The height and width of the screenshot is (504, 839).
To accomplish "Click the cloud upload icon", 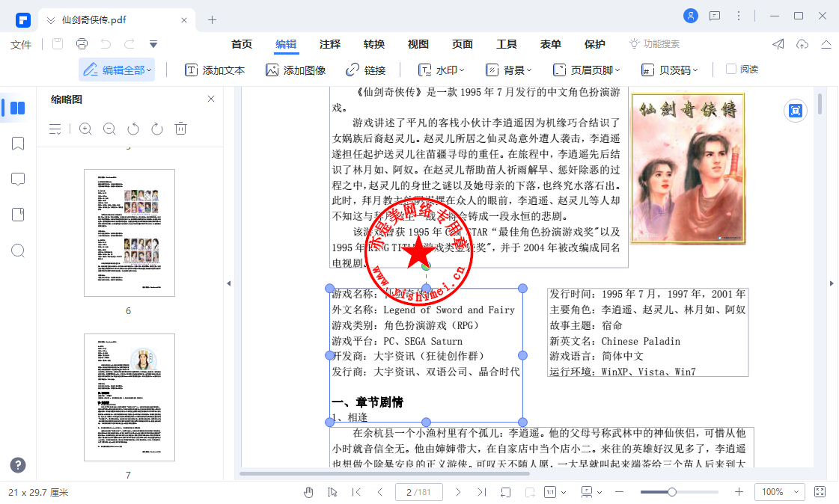I will pos(802,44).
